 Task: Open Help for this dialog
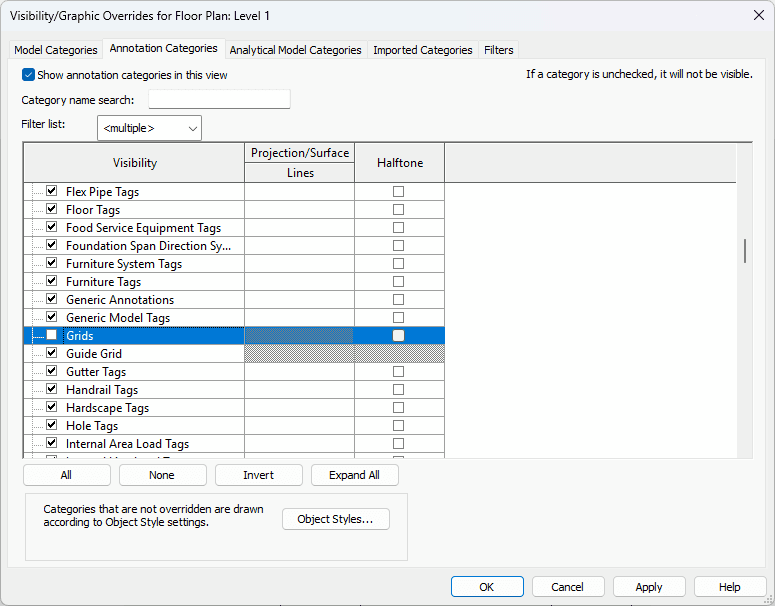pos(730,587)
